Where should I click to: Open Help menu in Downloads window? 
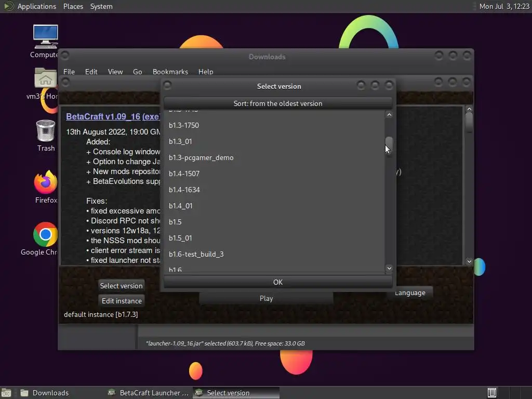[206, 72]
